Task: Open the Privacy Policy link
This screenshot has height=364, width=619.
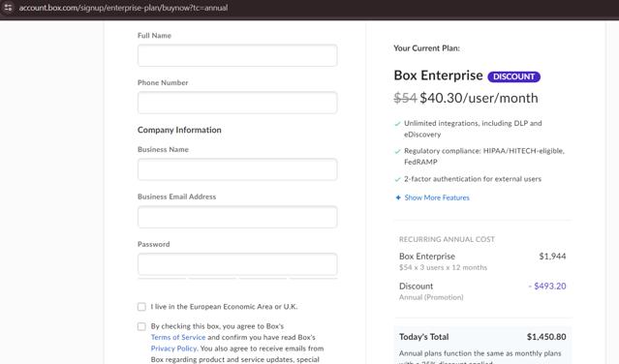Action: tap(173, 349)
